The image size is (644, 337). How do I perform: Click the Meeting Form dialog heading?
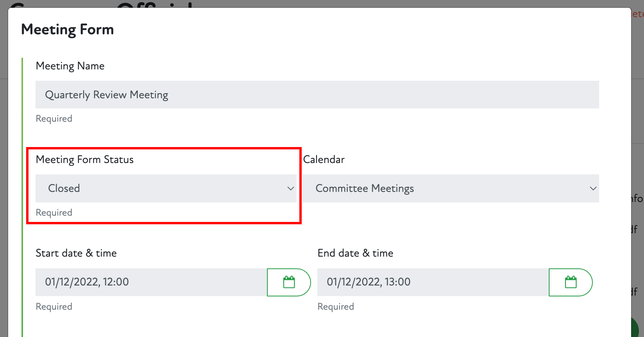tap(68, 30)
